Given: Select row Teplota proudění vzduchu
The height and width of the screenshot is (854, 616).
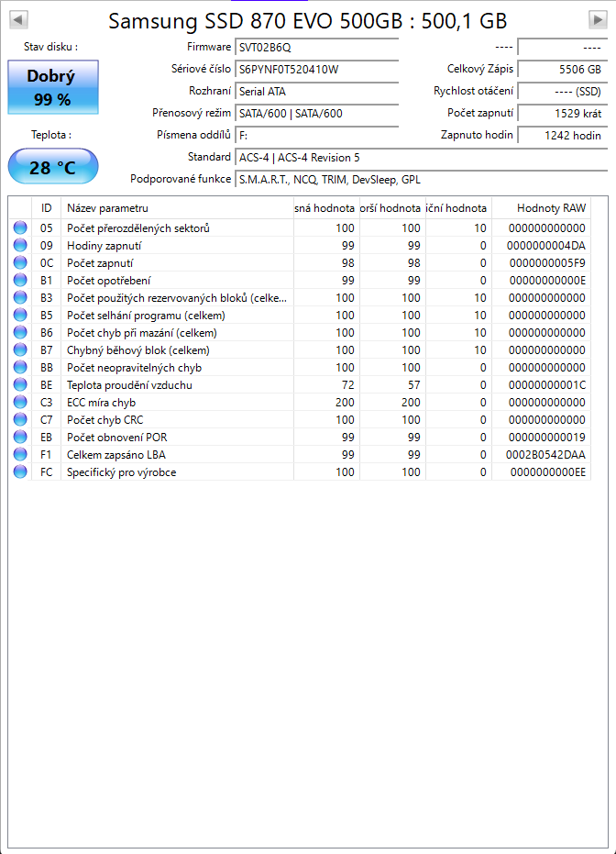Looking at the screenshot, I should (300, 384).
